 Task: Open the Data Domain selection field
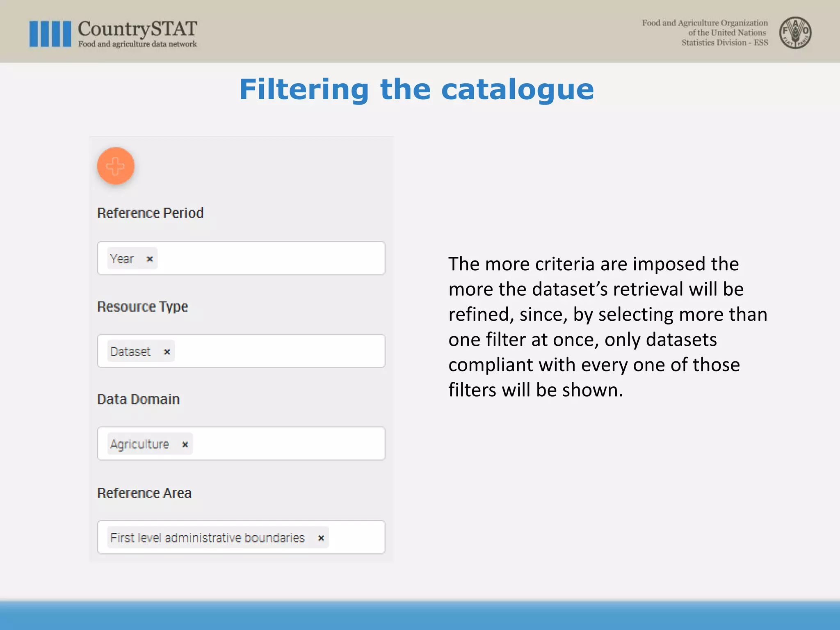(241, 443)
